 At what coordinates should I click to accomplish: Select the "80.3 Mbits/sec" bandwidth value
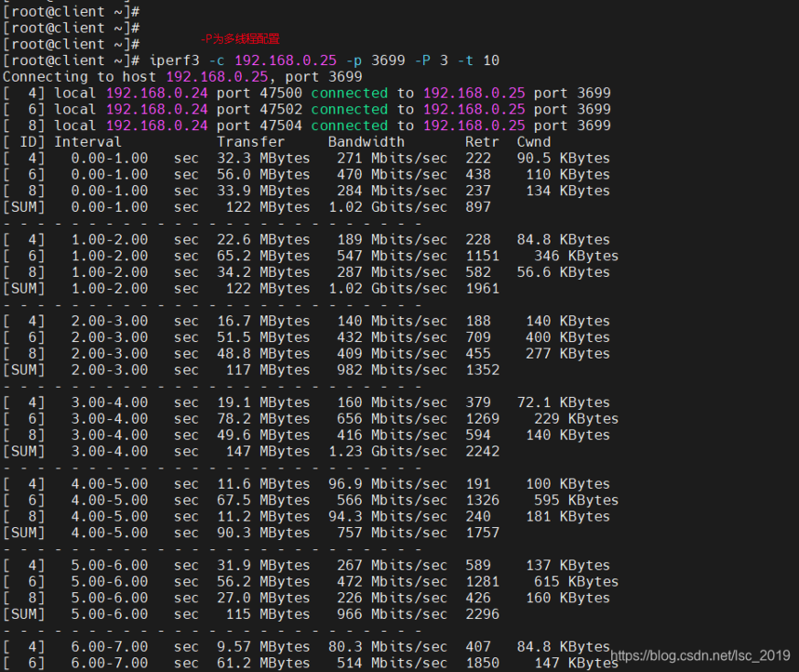tap(388, 647)
